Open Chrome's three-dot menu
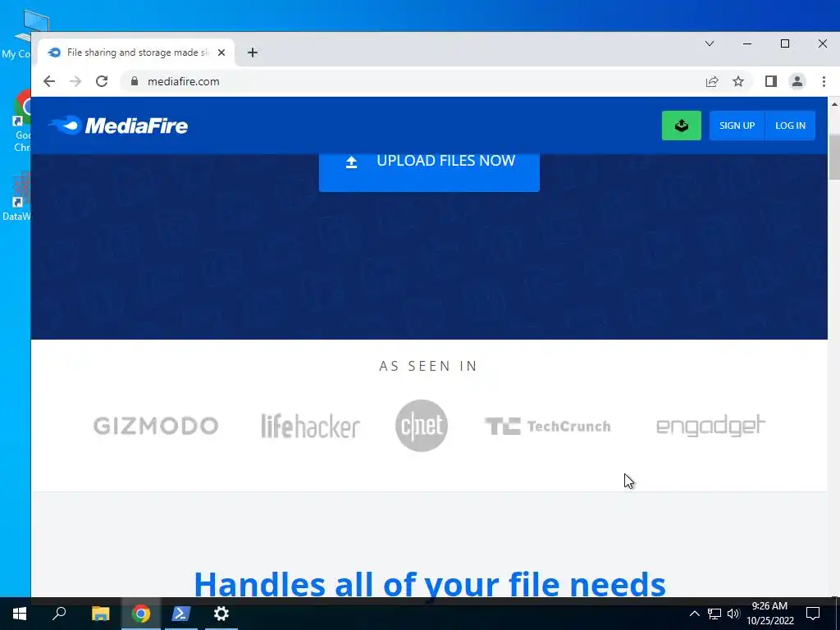 point(824,81)
